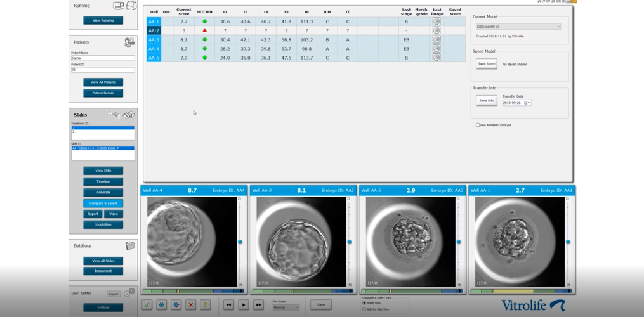Click the Save Score button
This screenshot has height=317, width=644.
click(x=487, y=64)
